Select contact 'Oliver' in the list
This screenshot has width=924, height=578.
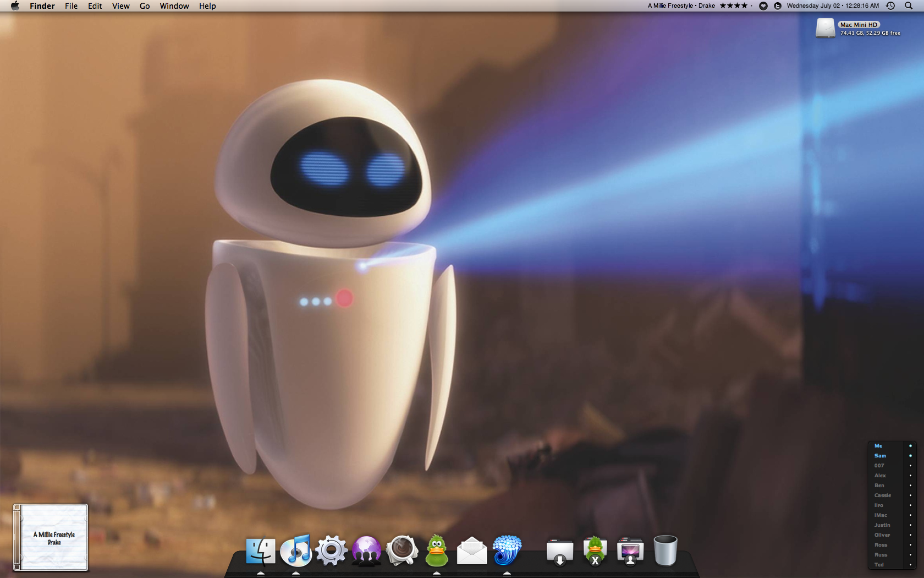click(x=882, y=535)
